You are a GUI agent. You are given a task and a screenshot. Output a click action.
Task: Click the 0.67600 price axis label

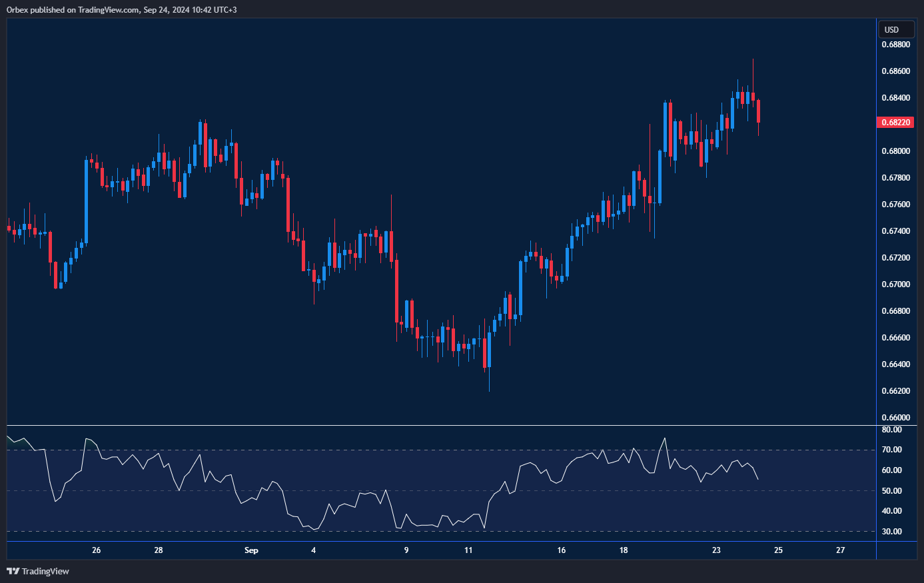(896, 205)
